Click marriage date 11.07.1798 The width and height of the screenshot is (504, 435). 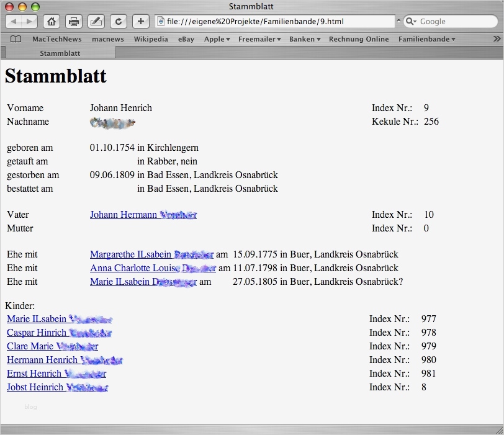click(255, 268)
